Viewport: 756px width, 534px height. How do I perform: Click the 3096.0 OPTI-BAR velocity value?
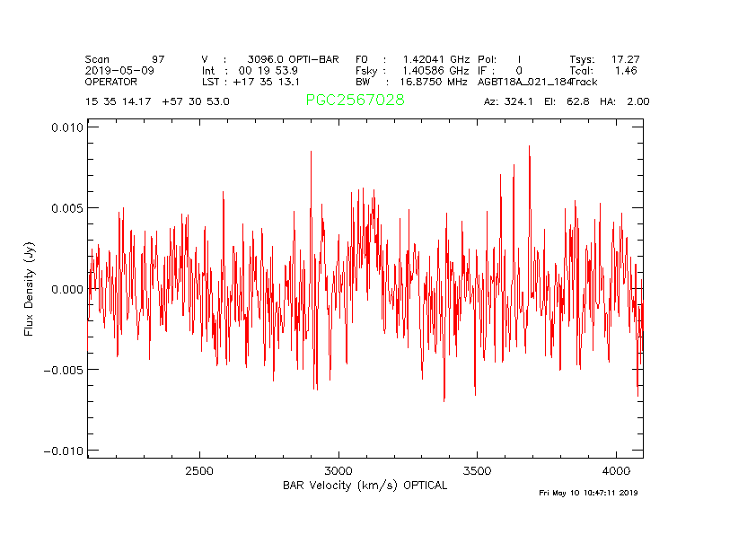coord(293,59)
